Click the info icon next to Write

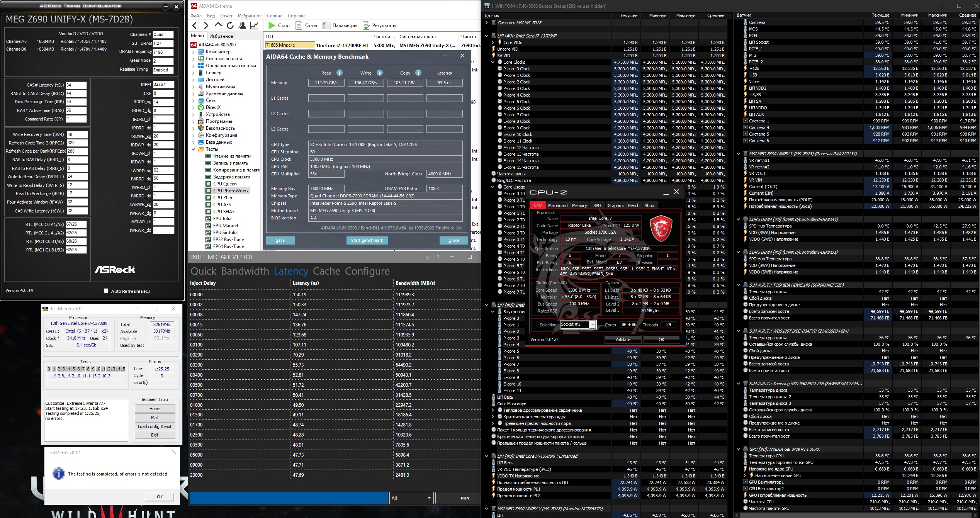380,73
